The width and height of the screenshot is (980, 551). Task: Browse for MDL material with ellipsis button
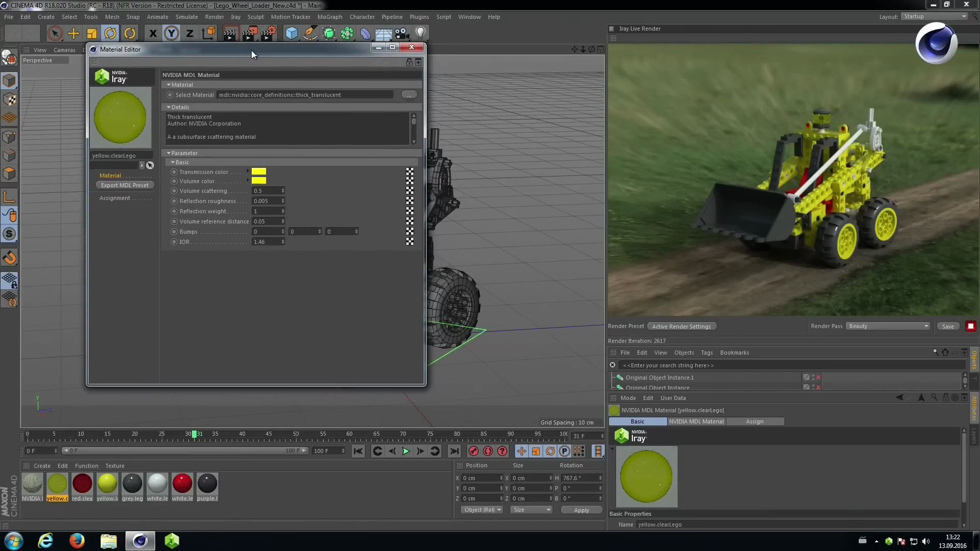coord(409,95)
